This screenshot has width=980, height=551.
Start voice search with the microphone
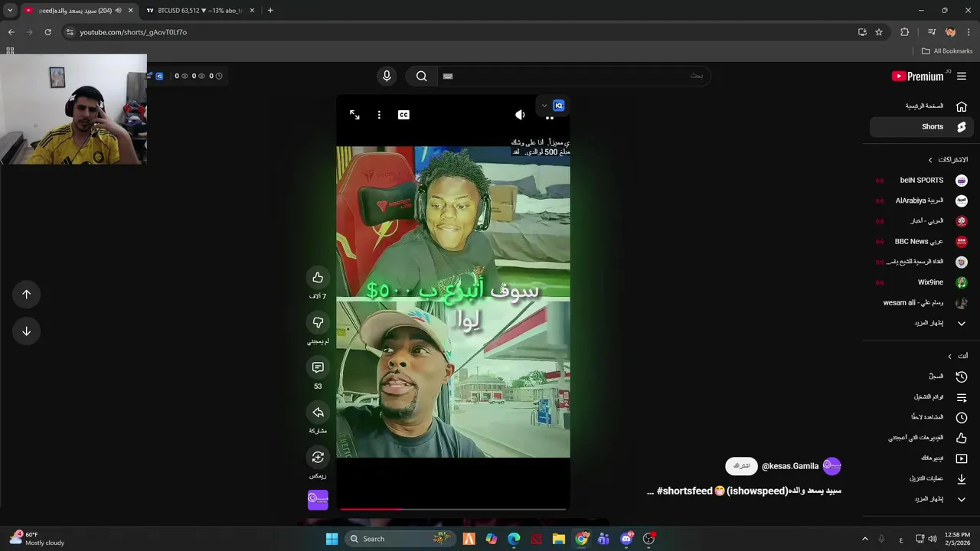tap(387, 76)
